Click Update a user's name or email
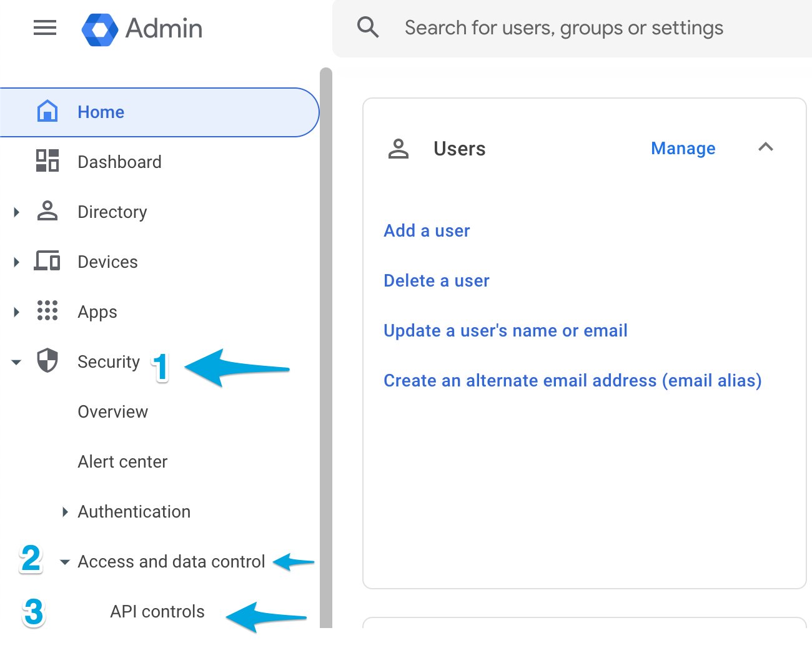The height and width of the screenshot is (668, 812). click(505, 331)
